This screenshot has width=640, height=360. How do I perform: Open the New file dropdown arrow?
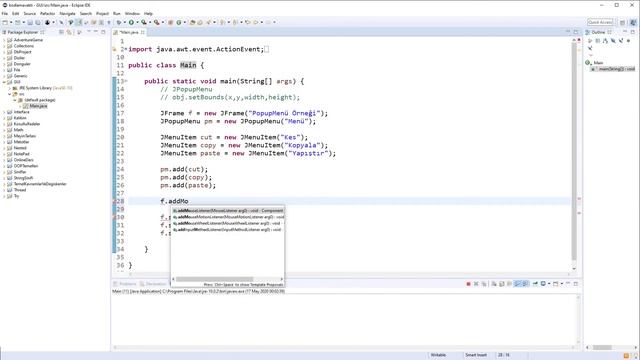tap(11, 22)
